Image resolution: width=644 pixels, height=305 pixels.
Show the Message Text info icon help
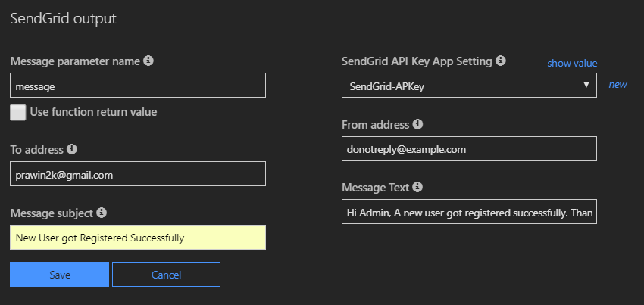417,187
